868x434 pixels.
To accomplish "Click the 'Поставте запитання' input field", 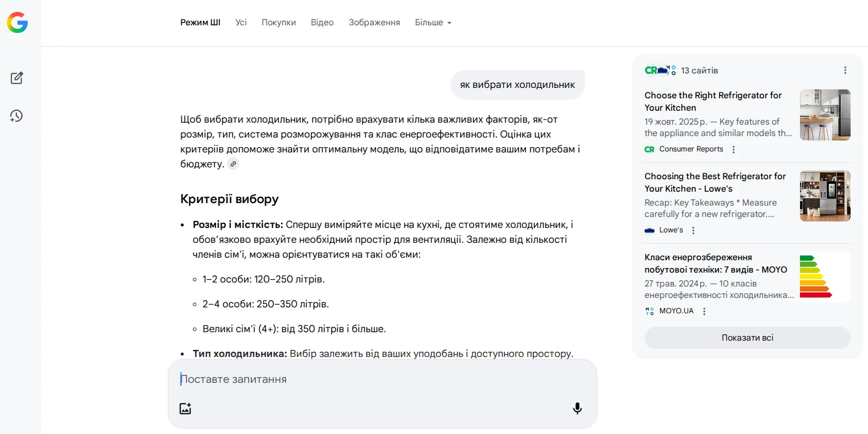I will click(382, 379).
